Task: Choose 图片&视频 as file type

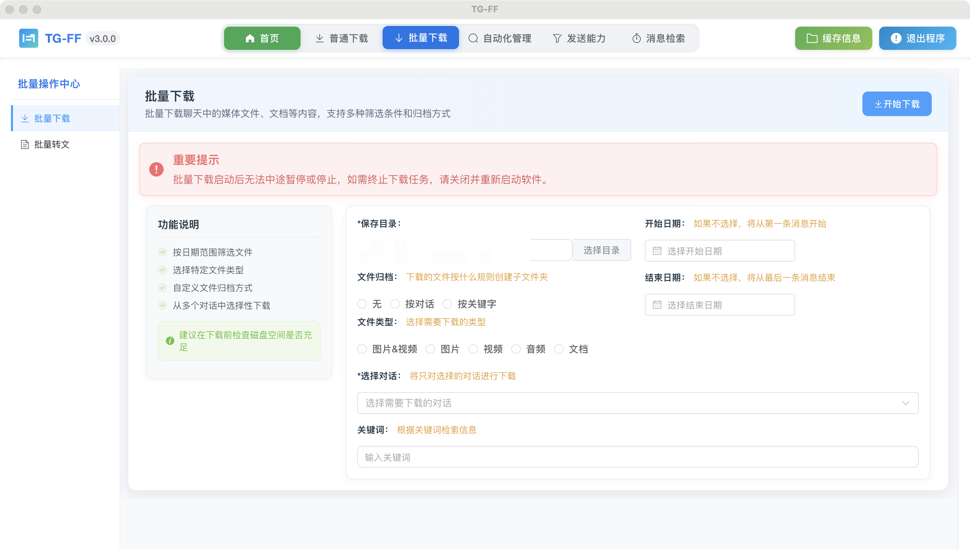Action: [362, 349]
